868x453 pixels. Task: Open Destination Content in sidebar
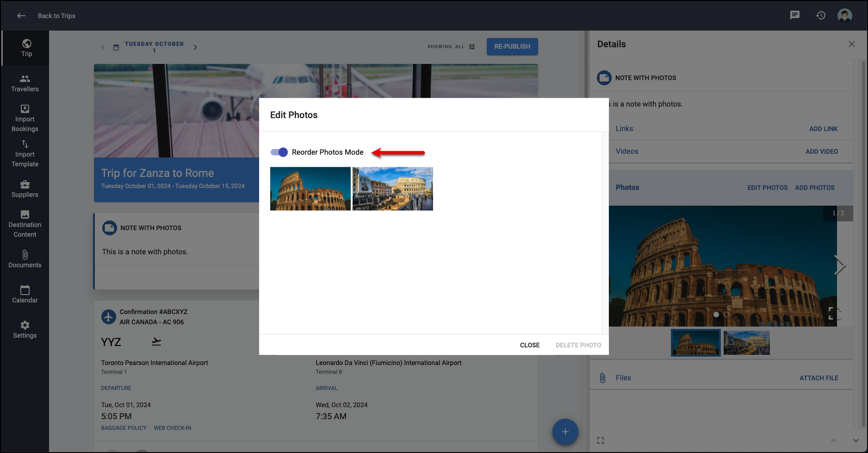click(25, 224)
